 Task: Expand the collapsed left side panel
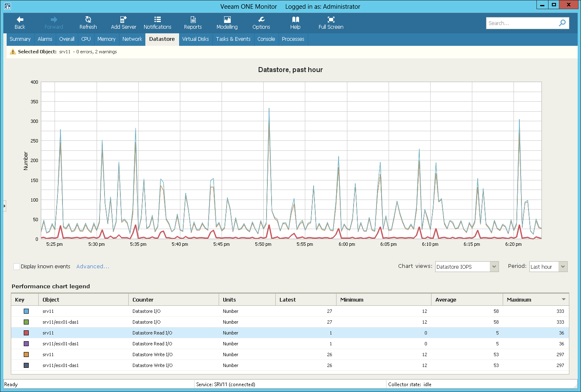pos(5,206)
